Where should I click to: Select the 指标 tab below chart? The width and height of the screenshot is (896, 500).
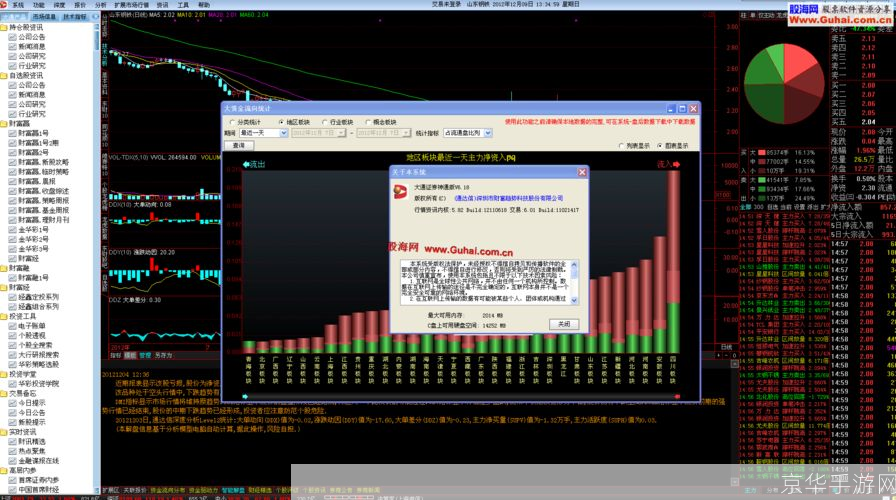[115, 355]
